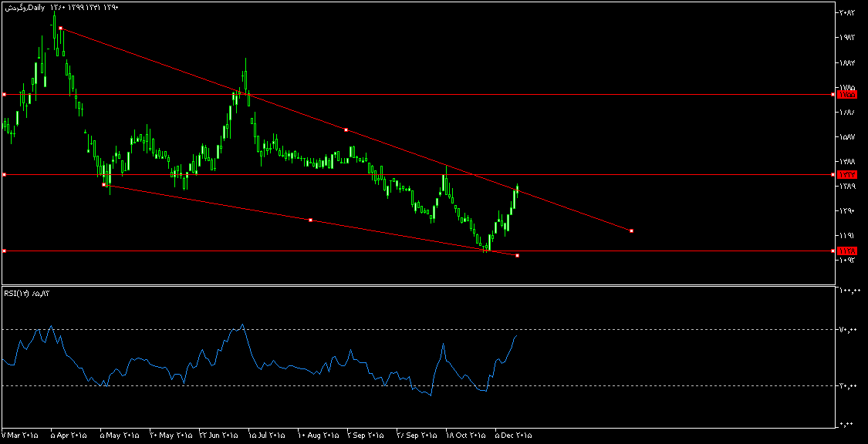This screenshot has width=868, height=444.
Task: Click the ۱۵۸۷ price axis value
Action: (847, 137)
